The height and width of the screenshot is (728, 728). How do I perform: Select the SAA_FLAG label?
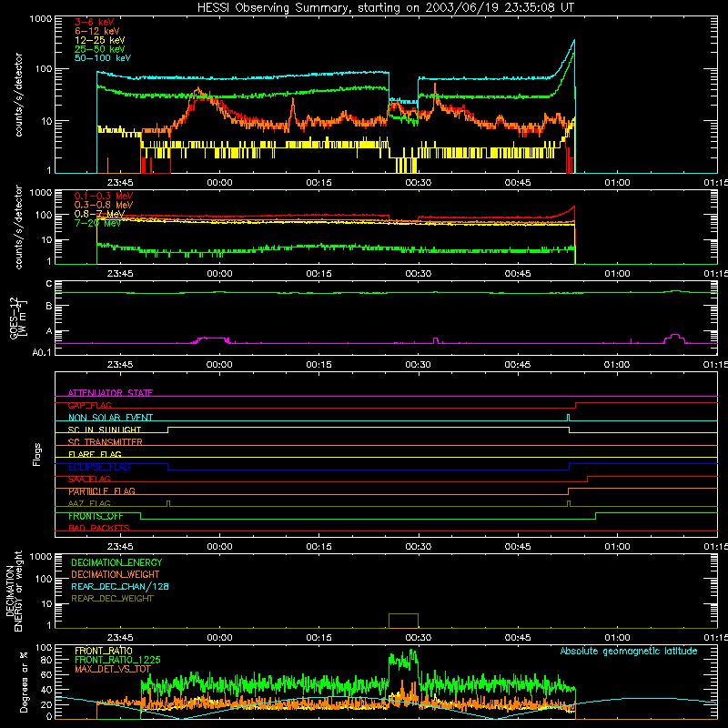[x=89, y=480]
